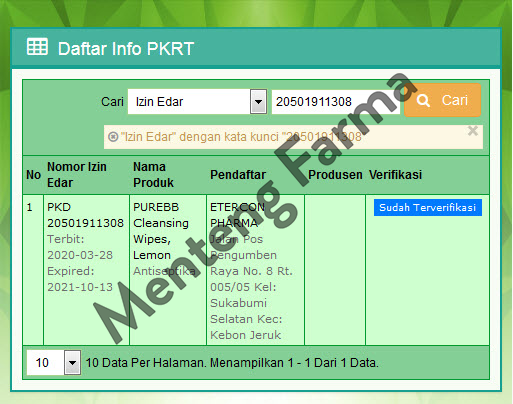Click the Produsen column header
Viewport: 513px width, 404px height.
click(335, 175)
